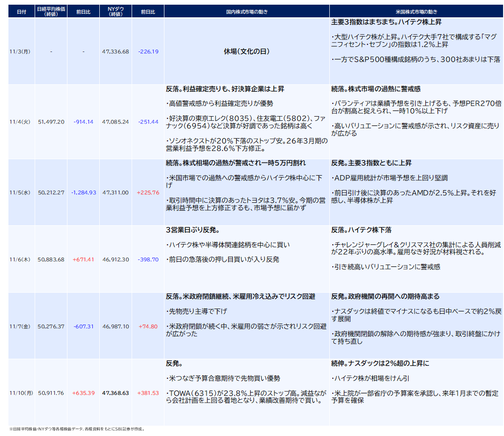Screen dimensions: 504x436
Task: Click the NY Dow value 47,311.00
Action: tap(115, 192)
